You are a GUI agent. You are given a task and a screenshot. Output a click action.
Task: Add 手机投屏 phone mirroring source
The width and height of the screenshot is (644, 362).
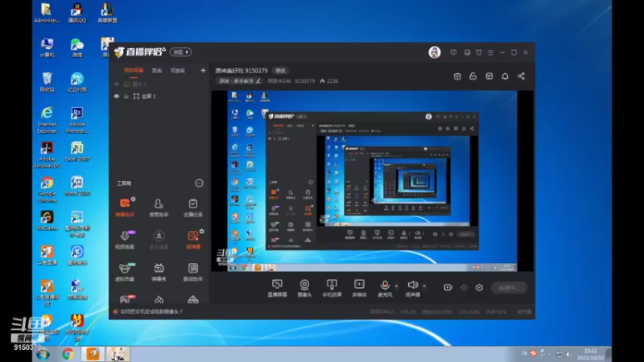[x=332, y=288]
